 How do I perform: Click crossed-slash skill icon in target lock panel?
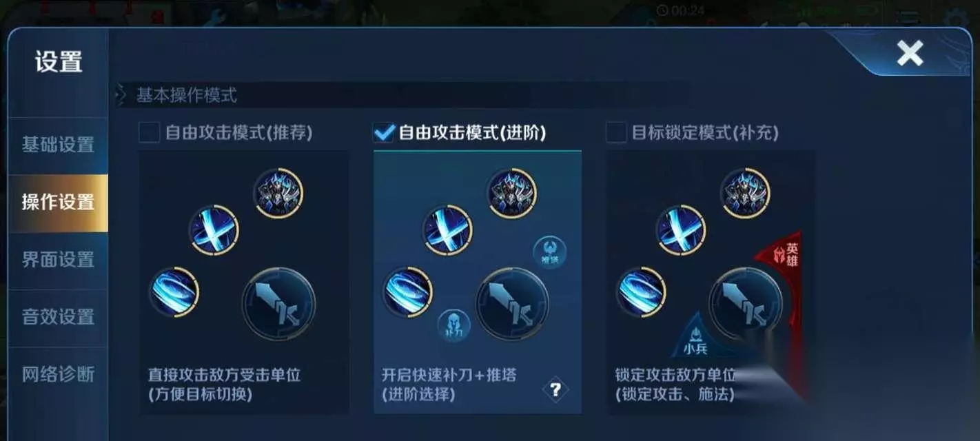coord(680,229)
